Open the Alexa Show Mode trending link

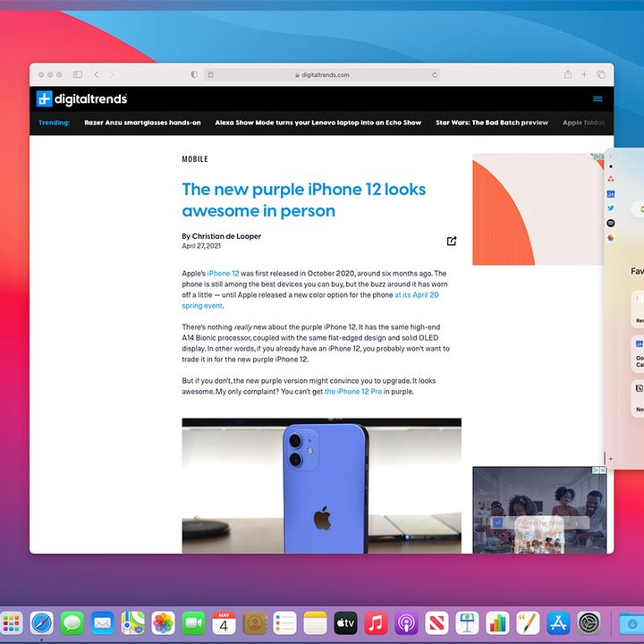[318, 123]
